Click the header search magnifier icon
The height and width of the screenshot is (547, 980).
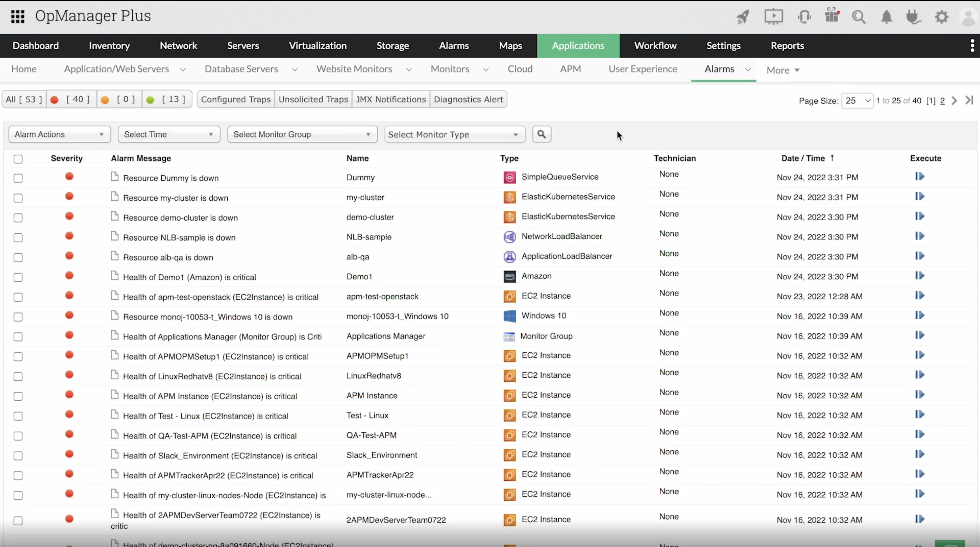click(859, 17)
